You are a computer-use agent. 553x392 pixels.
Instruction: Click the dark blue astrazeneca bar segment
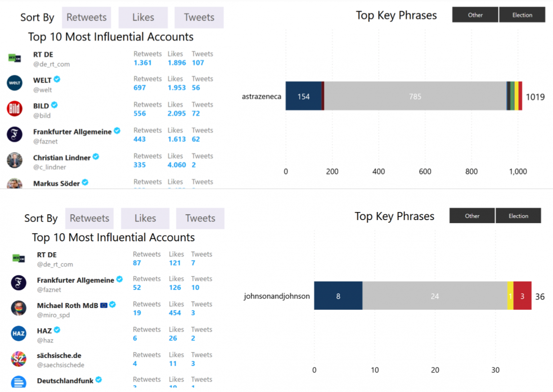pos(304,96)
